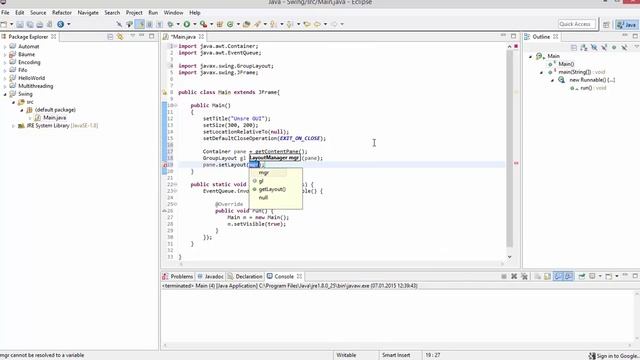Screen dimensions: 640x360
Task: Expand the Multithreading project
Action: [5, 86]
